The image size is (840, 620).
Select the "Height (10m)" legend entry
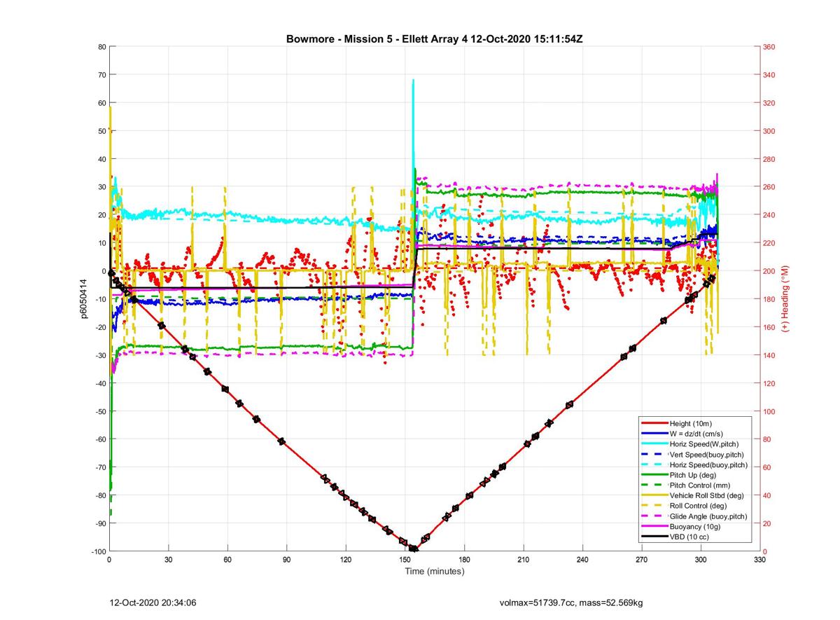coord(695,424)
